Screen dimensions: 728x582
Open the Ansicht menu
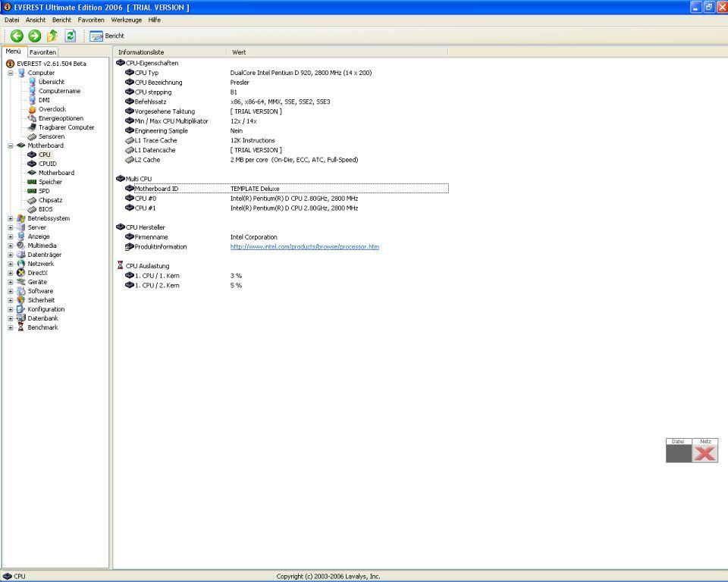tap(36, 20)
